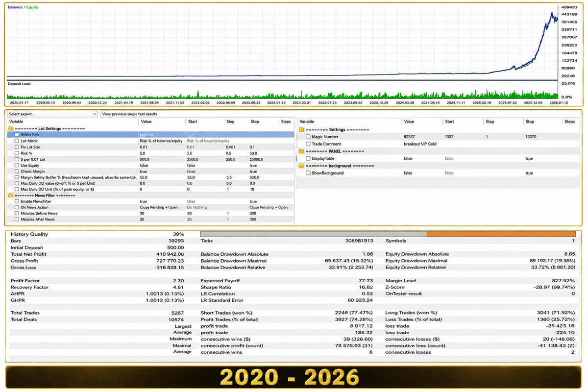Viewport: 588px width, 392px height.
Task: Check the Fix Lot Size box
Action: pos(17,147)
